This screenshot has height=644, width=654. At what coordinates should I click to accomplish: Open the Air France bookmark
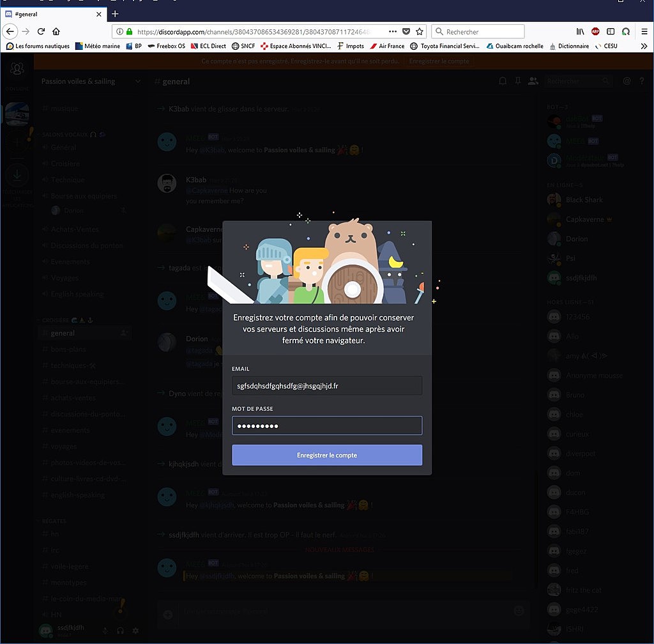tap(387, 46)
